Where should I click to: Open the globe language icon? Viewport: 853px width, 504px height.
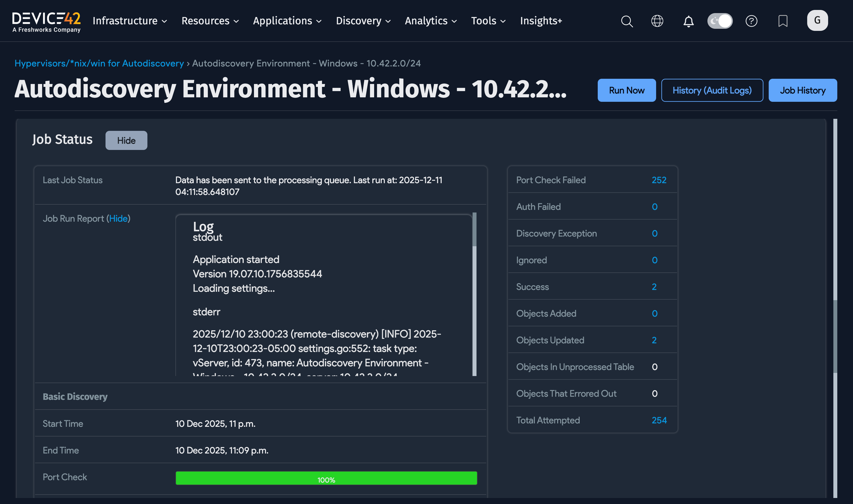tap(657, 21)
